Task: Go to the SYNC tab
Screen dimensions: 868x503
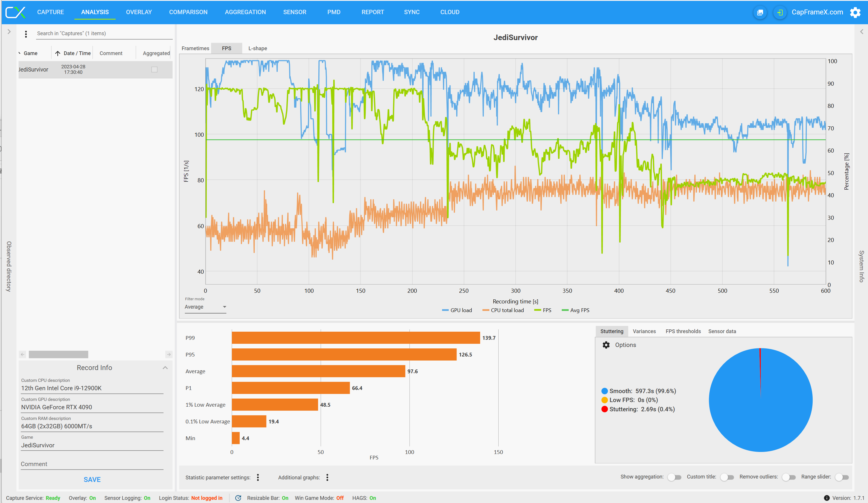Action: click(412, 12)
